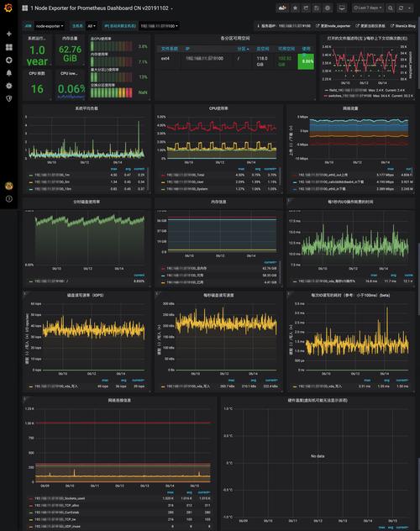The height and width of the screenshot is (531, 420).
Task: Click the Refresh dashboard icon
Action: 401,8
